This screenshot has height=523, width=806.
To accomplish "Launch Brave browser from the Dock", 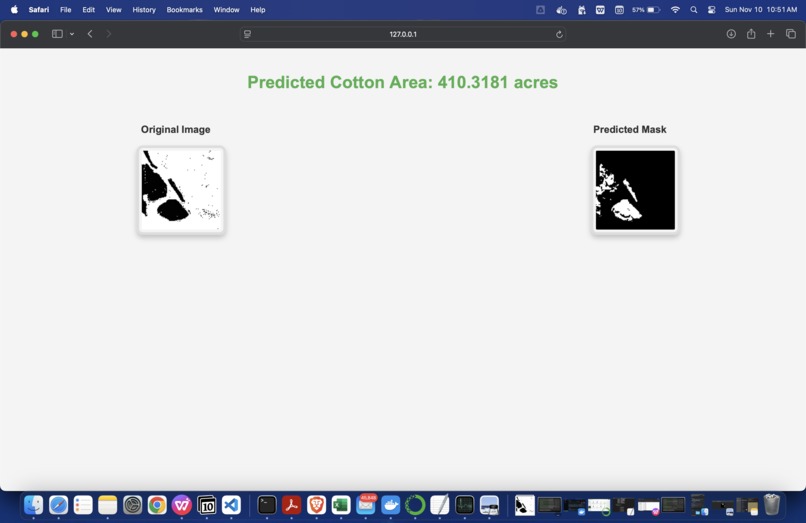I will pos(316,505).
